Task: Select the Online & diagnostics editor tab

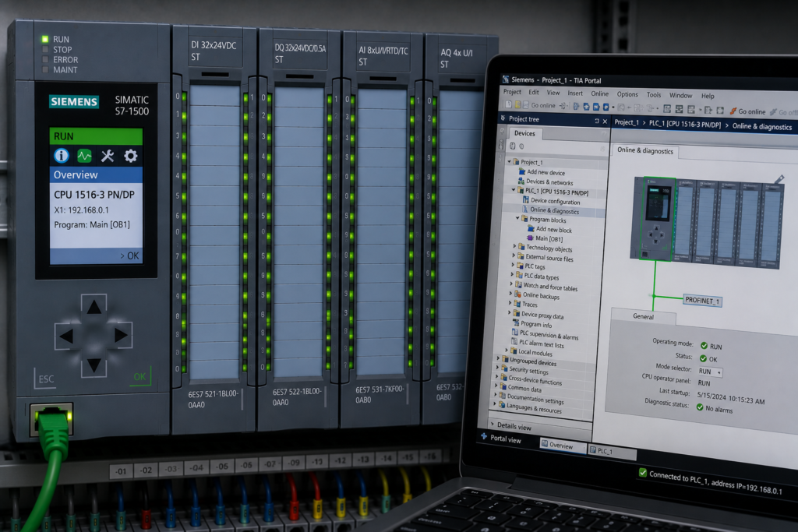Action: pyautogui.click(x=644, y=150)
